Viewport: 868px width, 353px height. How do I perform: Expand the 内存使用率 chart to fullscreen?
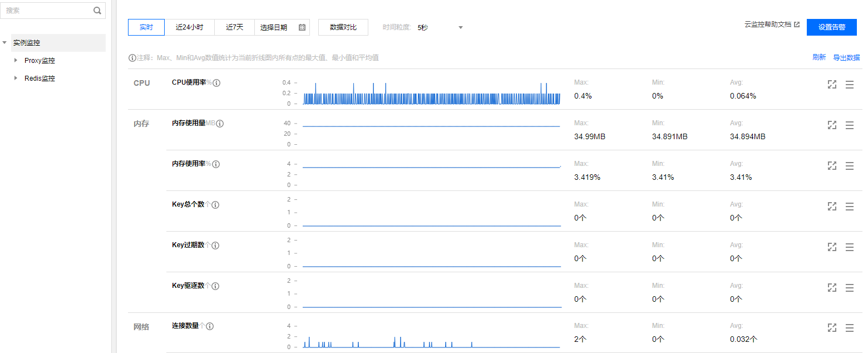(x=832, y=166)
